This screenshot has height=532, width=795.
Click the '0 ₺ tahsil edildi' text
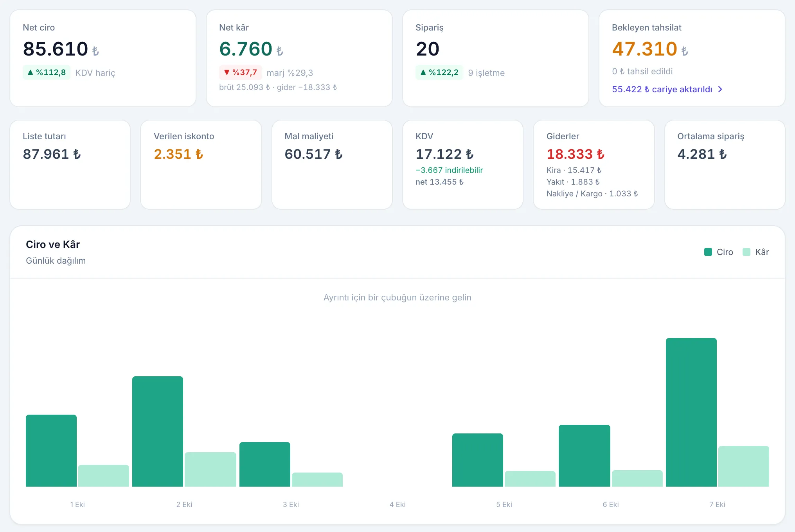[x=642, y=71]
